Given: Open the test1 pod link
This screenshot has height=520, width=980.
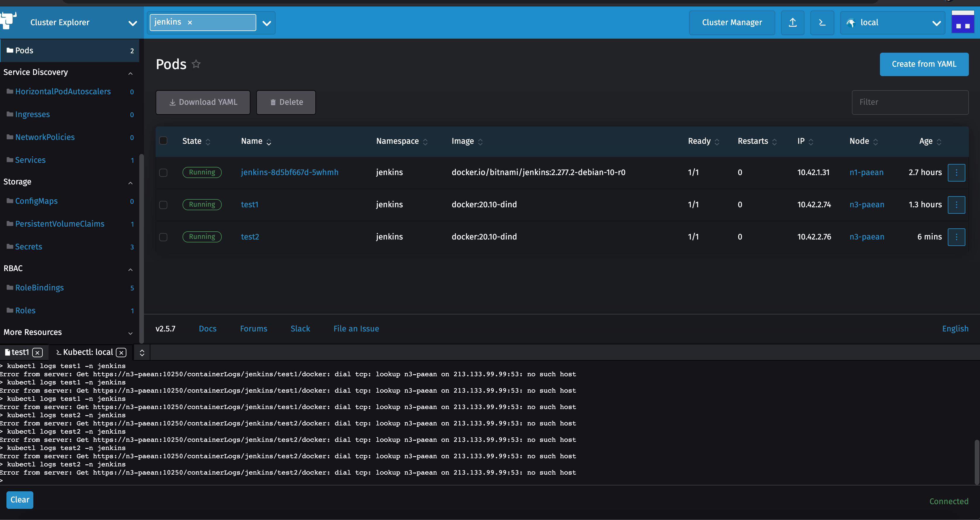Looking at the screenshot, I should coord(250,205).
